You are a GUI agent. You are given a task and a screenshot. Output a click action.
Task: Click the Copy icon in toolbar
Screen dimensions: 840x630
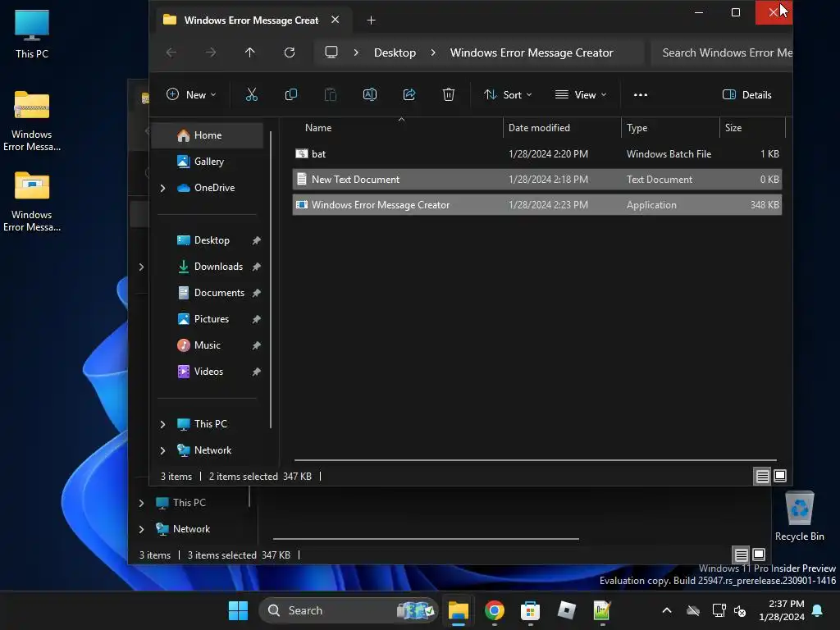click(291, 95)
